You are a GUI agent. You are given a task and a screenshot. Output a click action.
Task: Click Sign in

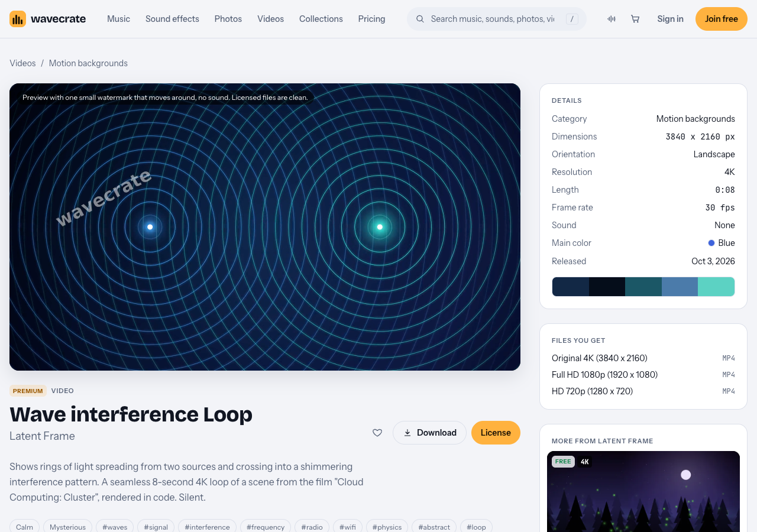(670, 19)
